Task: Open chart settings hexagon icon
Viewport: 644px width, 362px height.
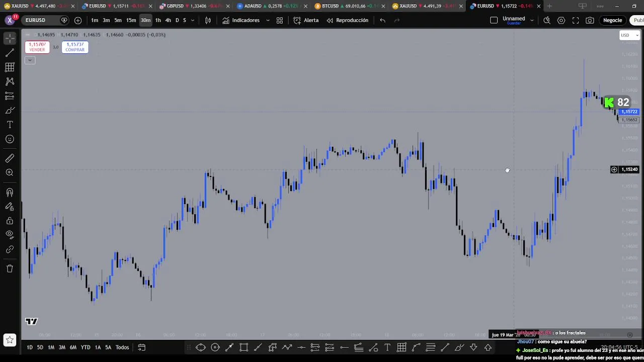Action: tap(561, 20)
